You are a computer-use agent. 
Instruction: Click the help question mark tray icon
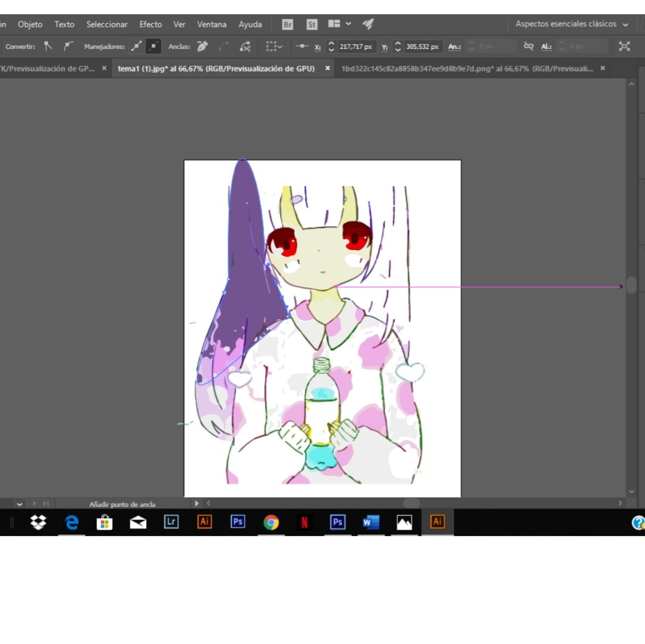point(639,523)
